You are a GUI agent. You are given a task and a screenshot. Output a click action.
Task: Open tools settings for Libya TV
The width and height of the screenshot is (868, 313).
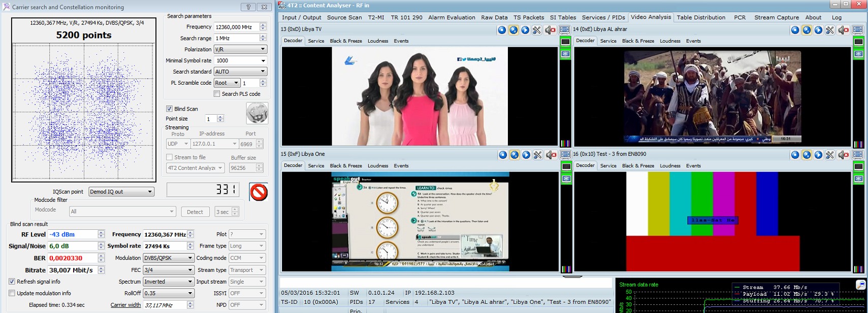[x=537, y=30]
